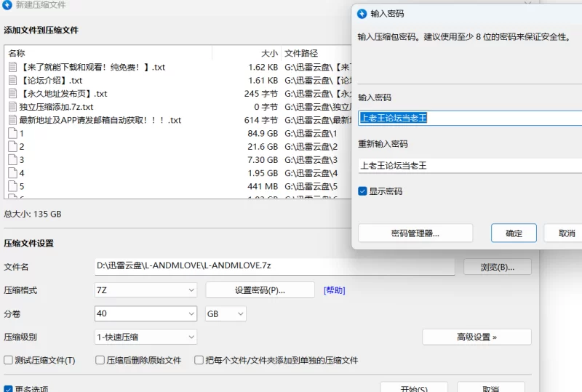Click the file icon next to item 3

(12, 160)
